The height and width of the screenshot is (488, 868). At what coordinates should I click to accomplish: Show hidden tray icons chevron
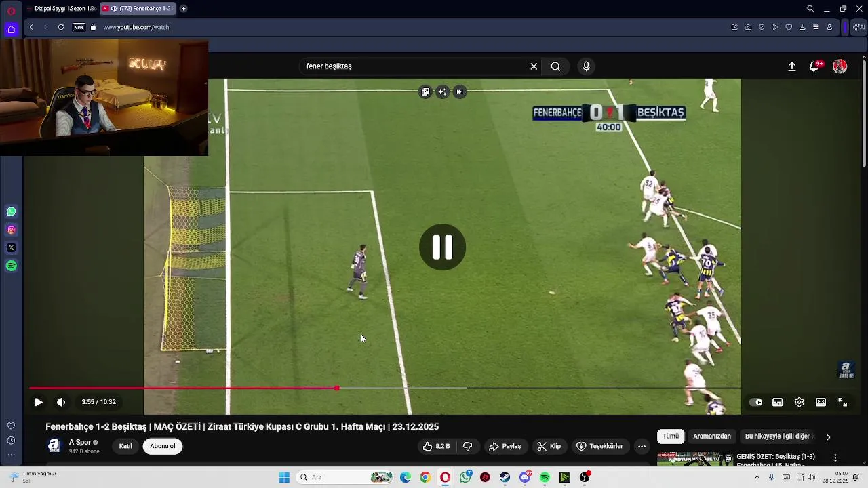click(x=757, y=478)
